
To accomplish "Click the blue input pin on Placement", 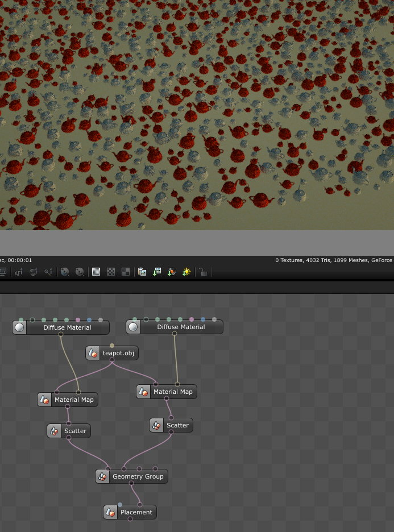I will [x=120, y=505].
